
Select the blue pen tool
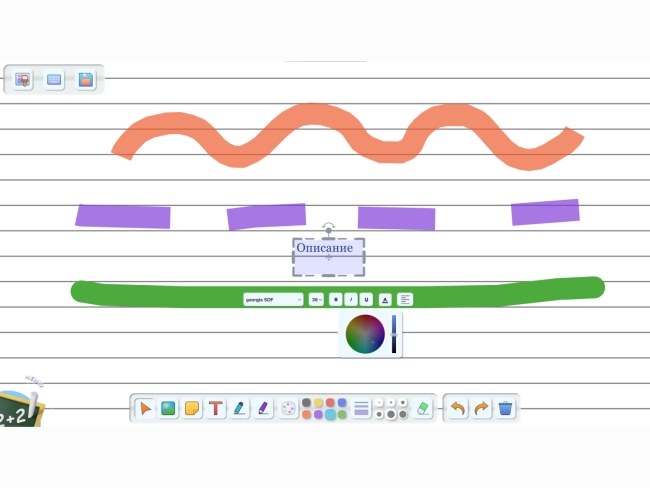(x=239, y=409)
